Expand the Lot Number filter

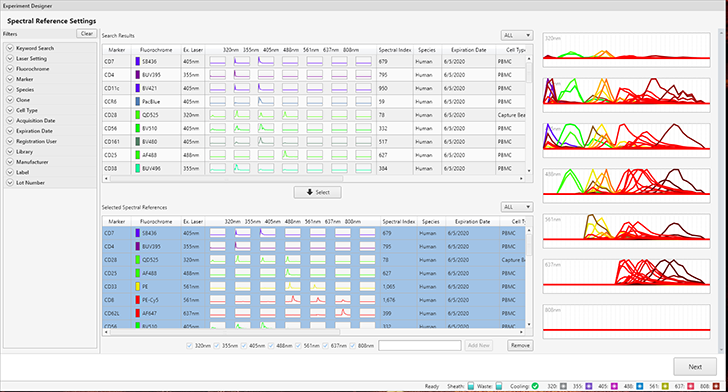(10, 183)
